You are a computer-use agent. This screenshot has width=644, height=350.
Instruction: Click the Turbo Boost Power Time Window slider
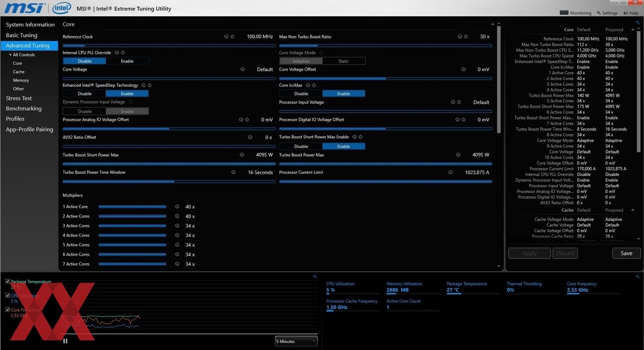169,181
